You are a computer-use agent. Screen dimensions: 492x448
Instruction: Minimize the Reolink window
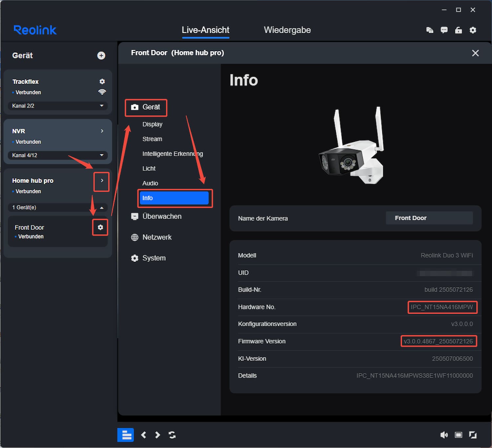pos(444,10)
